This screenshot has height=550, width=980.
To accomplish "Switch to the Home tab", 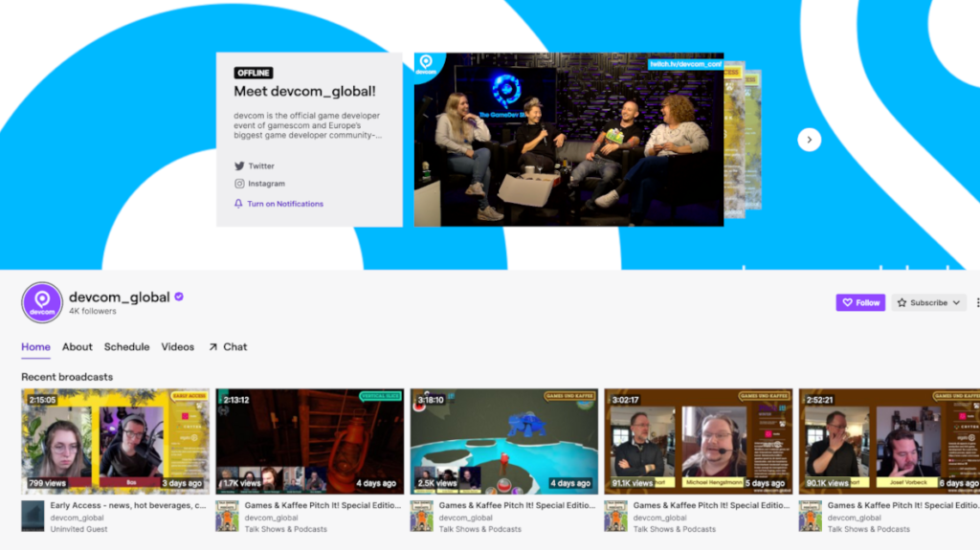I will click(x=35, y=347).
